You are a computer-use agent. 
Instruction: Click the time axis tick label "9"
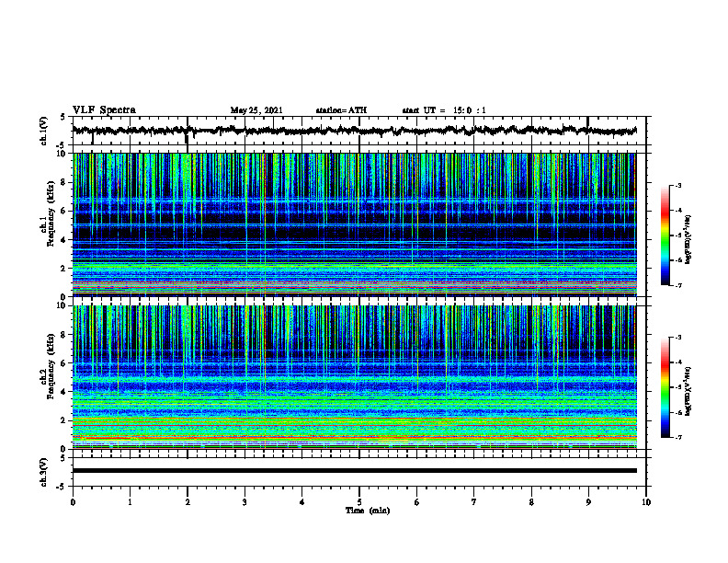pyautogui.click(x=588, y=502)
